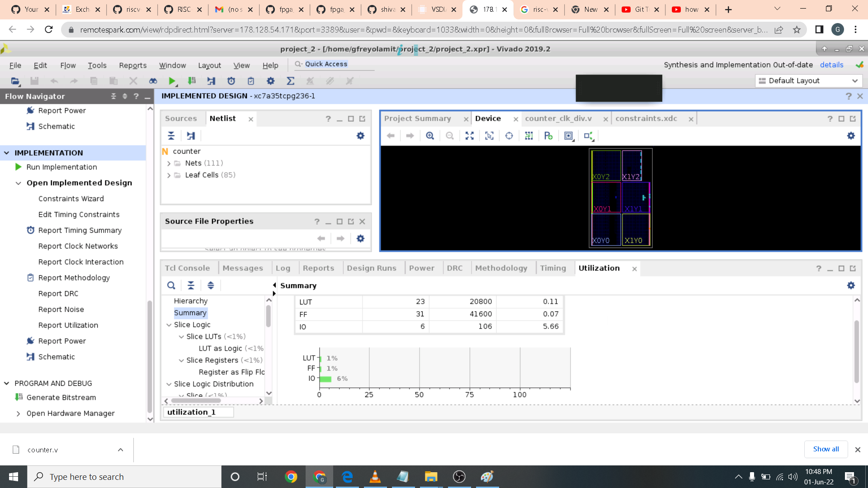Collapse the IMPLEMENTATION section
The height and width of the screenshot is (488, 868).
(7, 153)
